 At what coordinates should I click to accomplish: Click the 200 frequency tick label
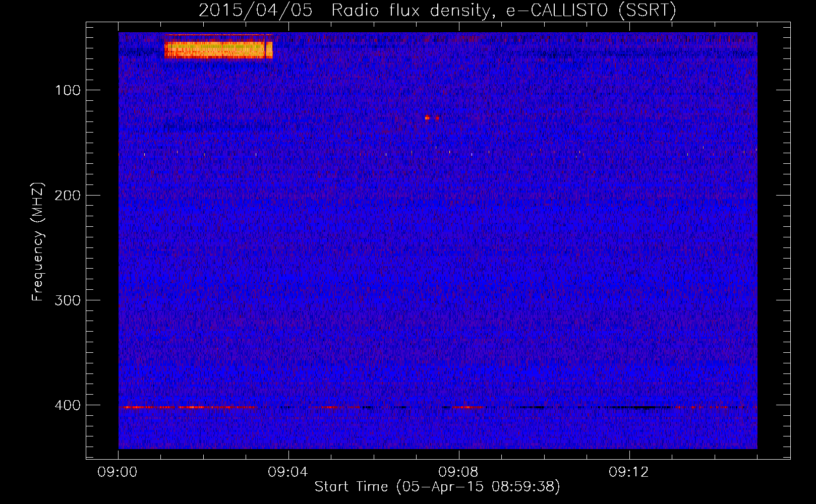coord(68,195)
